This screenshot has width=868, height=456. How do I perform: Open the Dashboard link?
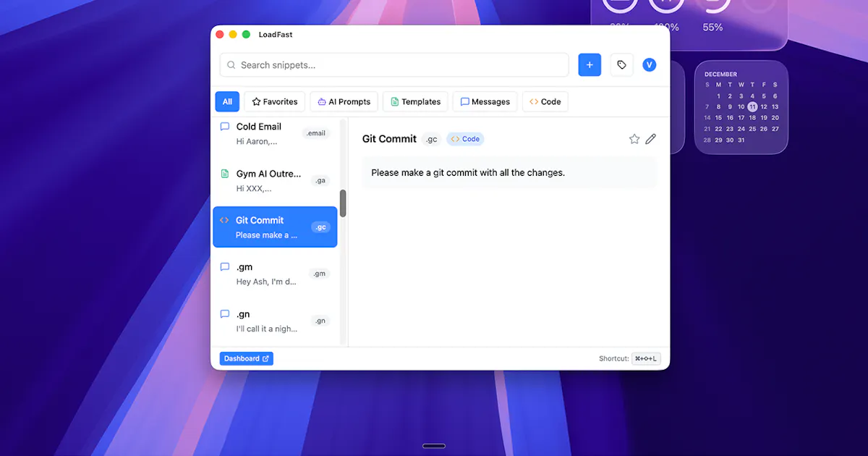point(246,359)
